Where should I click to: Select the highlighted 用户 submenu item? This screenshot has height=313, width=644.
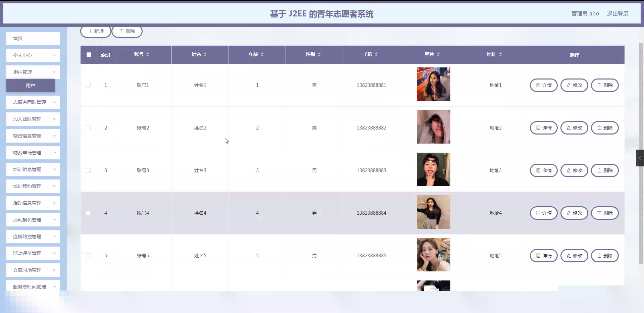[x=30, y=86]
